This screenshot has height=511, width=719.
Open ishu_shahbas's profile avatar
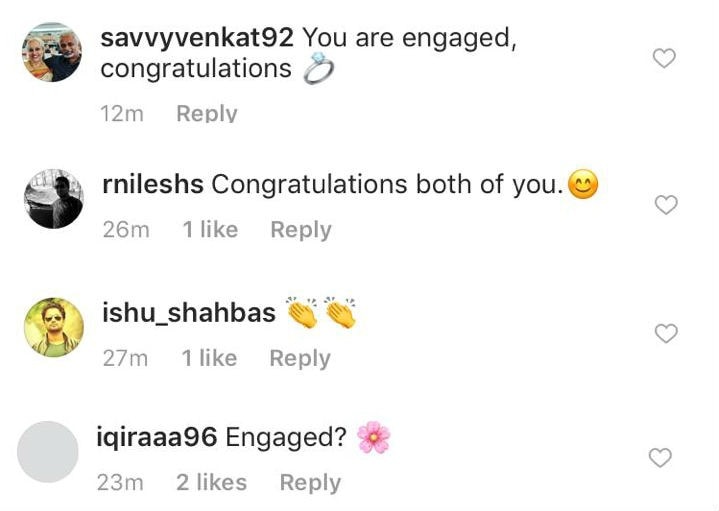pos(54,327)
